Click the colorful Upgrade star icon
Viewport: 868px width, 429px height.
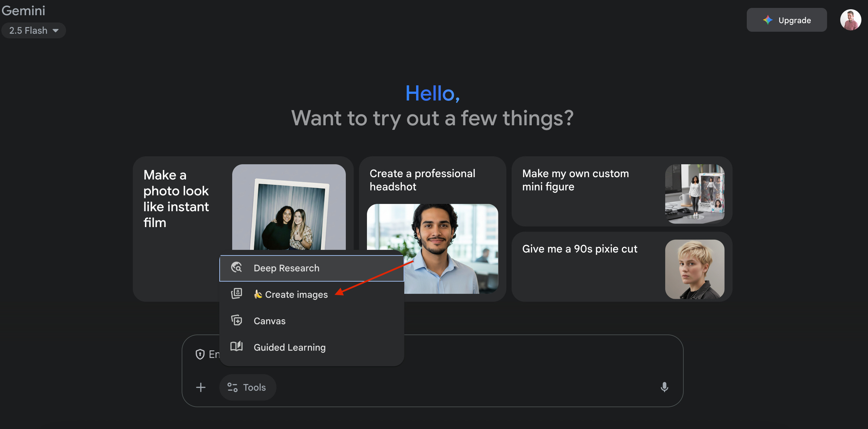(768, 20)
